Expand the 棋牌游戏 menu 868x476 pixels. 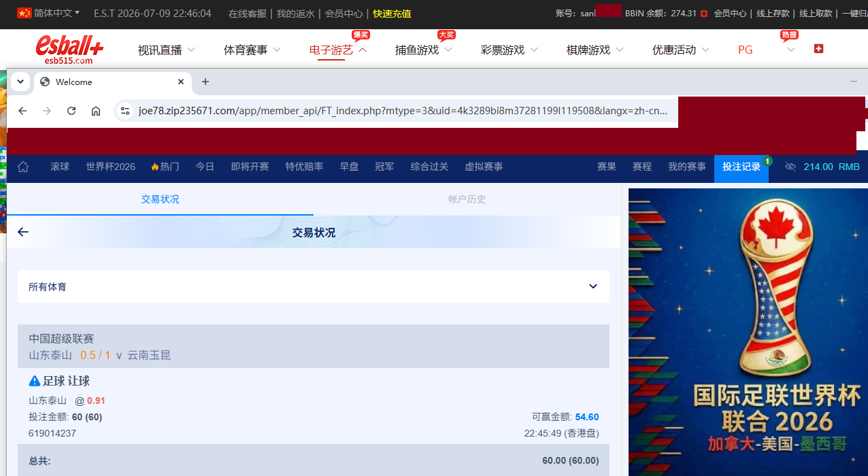[x=595, y=50]
